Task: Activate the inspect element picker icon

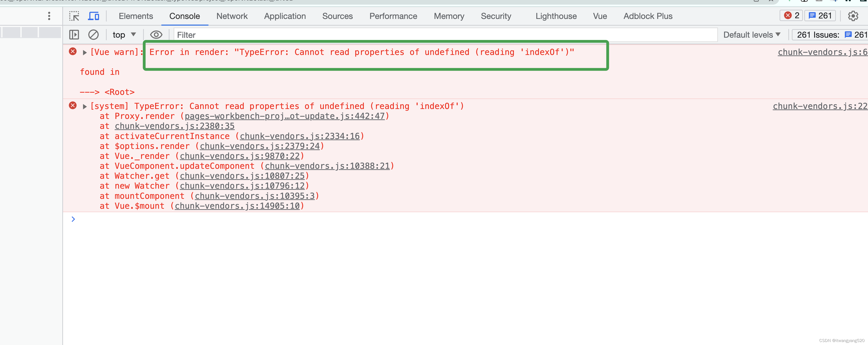Action: (74, 16)
